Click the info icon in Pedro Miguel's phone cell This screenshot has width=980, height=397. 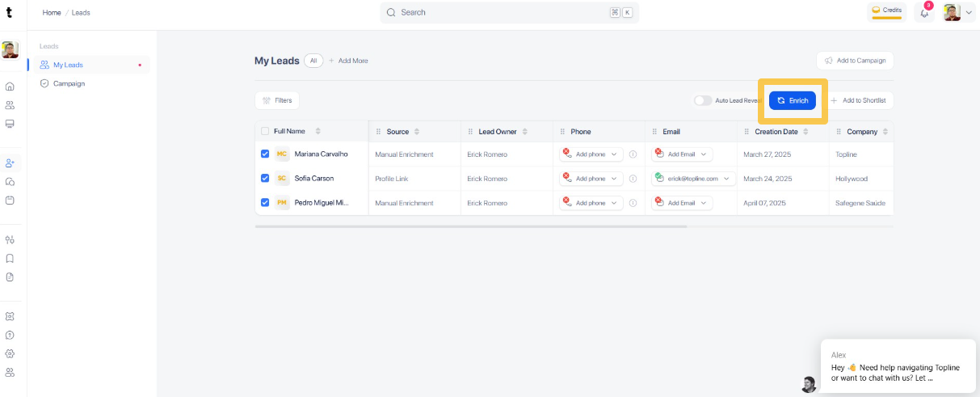pyautogui.click(x=633, y=203)
